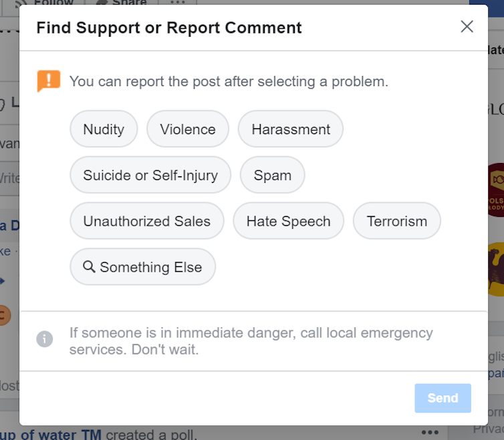Click the magnifier icon in Something Else
Viewport: 504px width, 440px height.
(x=89, y=266)
